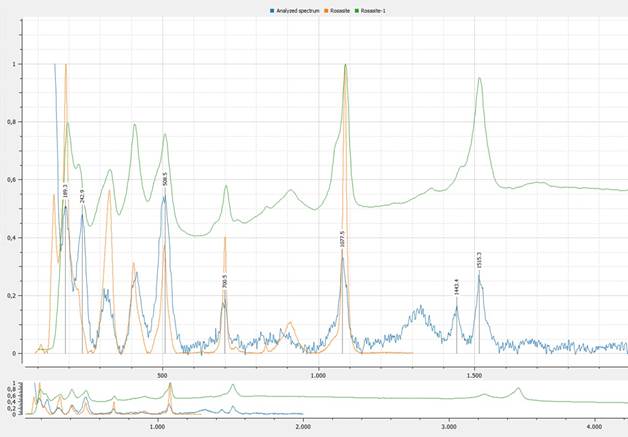This screenshot has width=628, height=437.
Task: Select the 700.5 peak label
Action: (225, 281)
